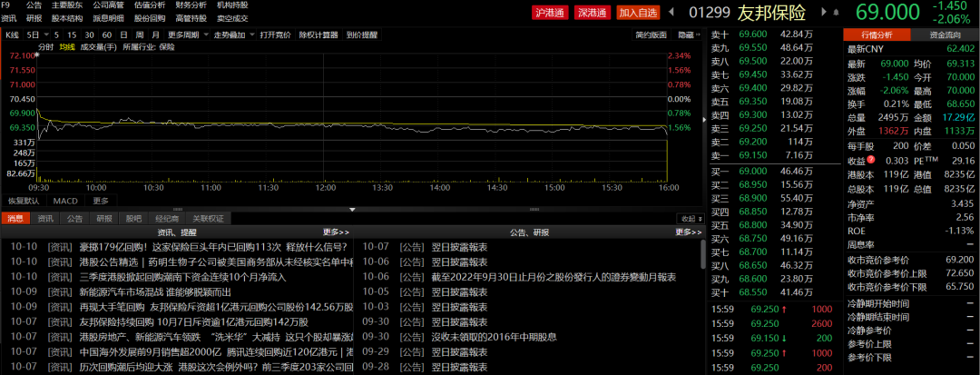Click 打开竞价 button

click(276, 35)
